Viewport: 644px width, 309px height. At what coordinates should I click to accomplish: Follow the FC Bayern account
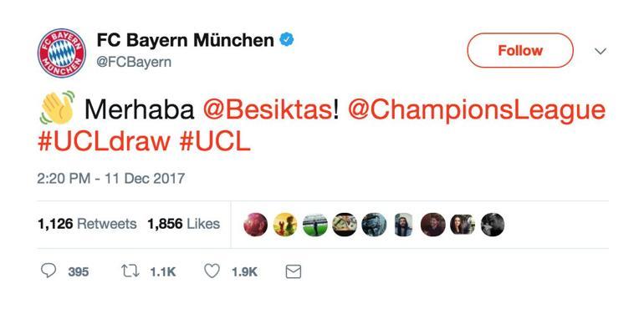520,50
